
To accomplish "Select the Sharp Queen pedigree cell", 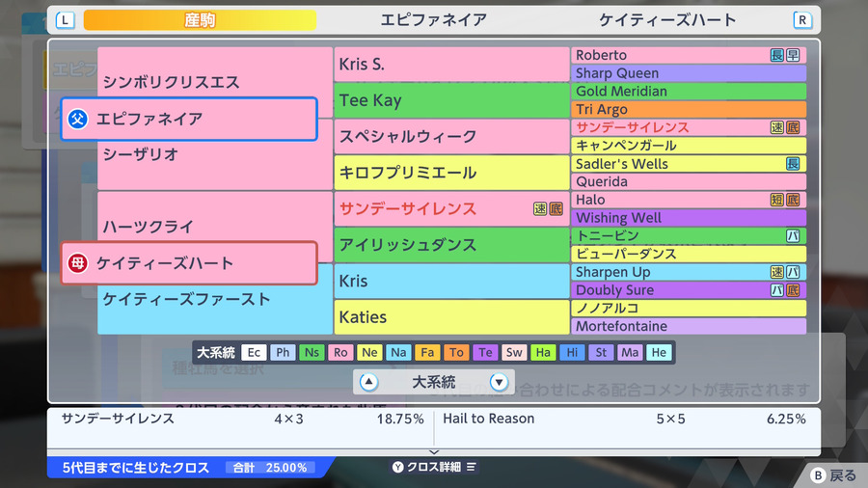I will point(689,73).
